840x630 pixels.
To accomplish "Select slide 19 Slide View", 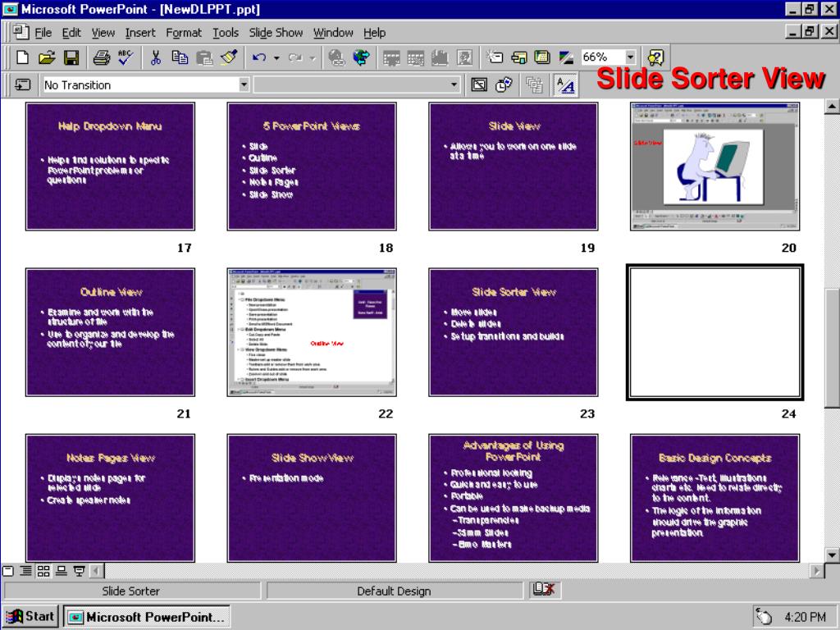I will point(514,167).
